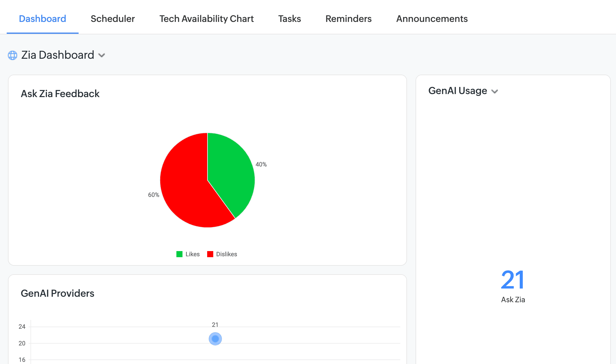Click the Ask Zia label under the count
The width and height of the screenshot is (616, 364).
point(513,300)
